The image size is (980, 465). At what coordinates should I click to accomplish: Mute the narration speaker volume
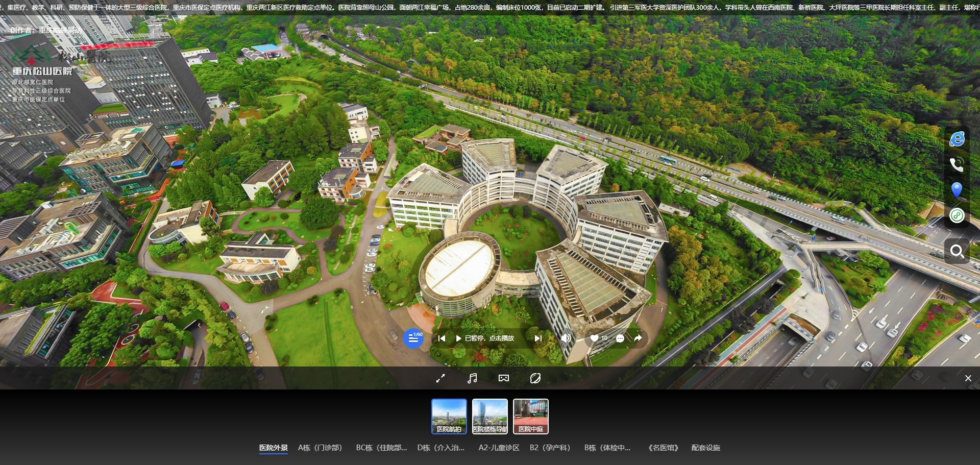point(566,338)
